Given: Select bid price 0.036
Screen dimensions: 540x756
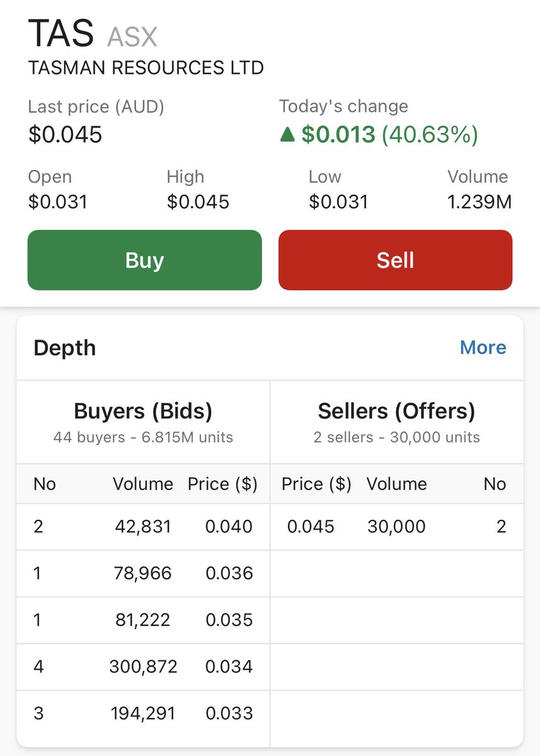Looking at the screenshot, I should click(229, 573).
